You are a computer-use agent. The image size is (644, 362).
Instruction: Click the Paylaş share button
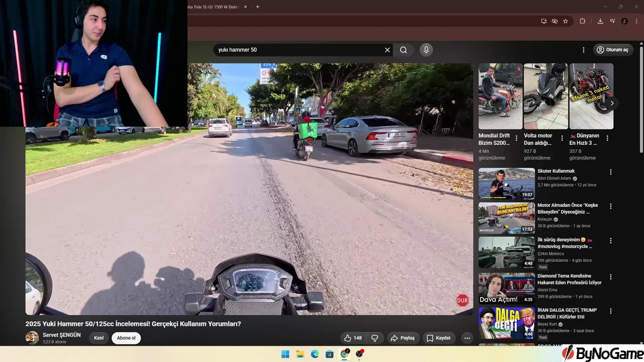click(x=403, y=338)
